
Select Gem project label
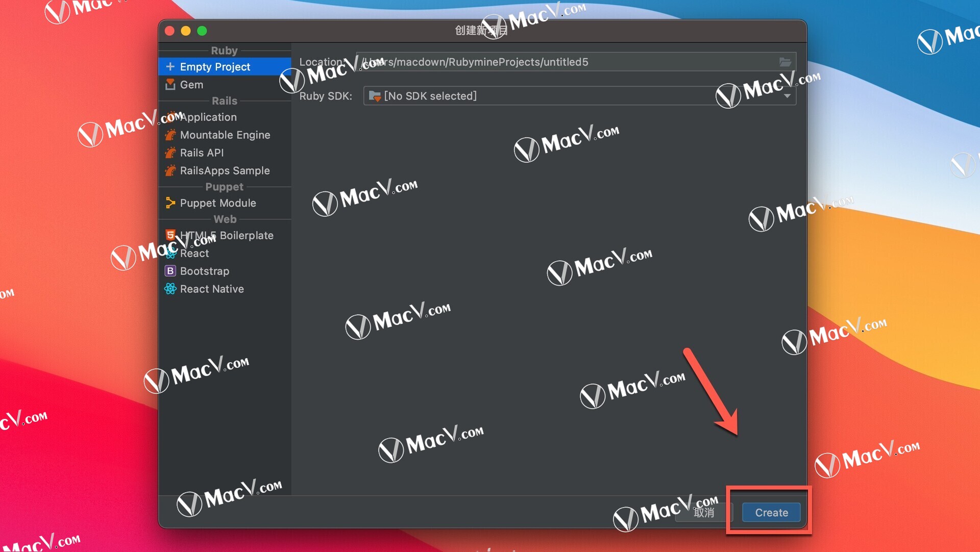(x=191, y=85)
